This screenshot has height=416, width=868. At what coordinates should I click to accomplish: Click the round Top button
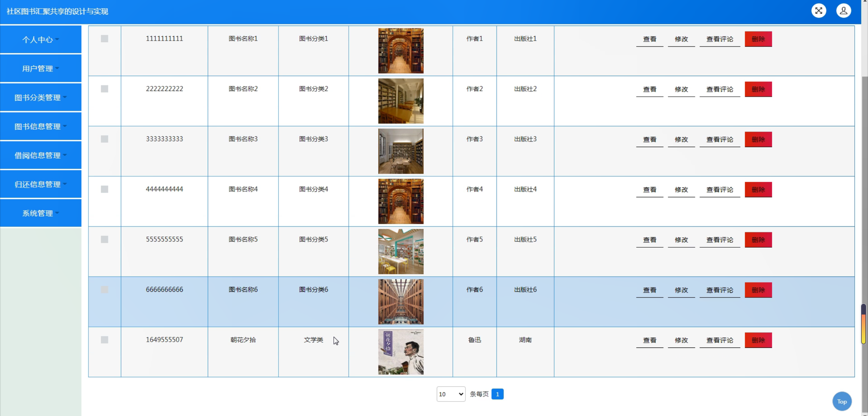842,401
